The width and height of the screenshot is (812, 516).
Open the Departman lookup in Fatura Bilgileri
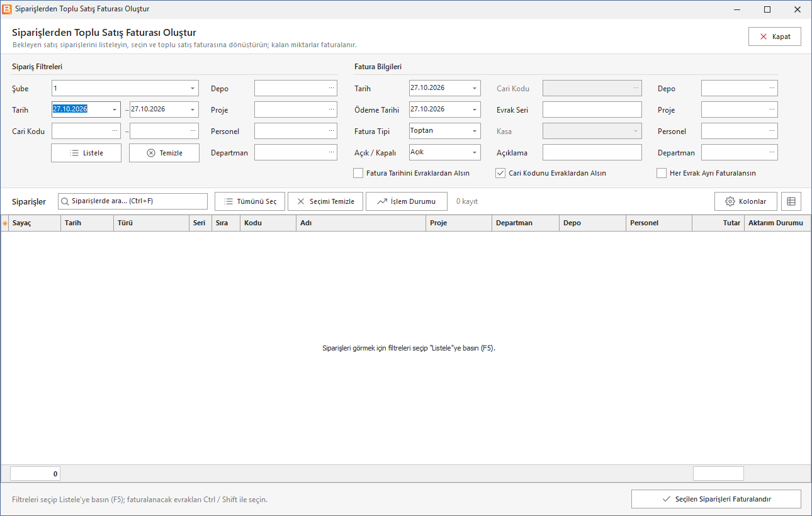pyautogui.click(x=772, y=153)
